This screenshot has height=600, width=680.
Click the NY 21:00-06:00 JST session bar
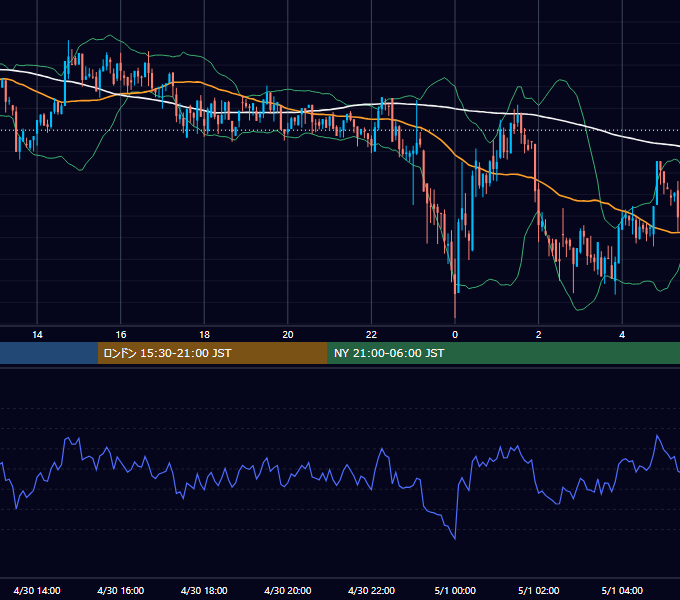[503, 353]
